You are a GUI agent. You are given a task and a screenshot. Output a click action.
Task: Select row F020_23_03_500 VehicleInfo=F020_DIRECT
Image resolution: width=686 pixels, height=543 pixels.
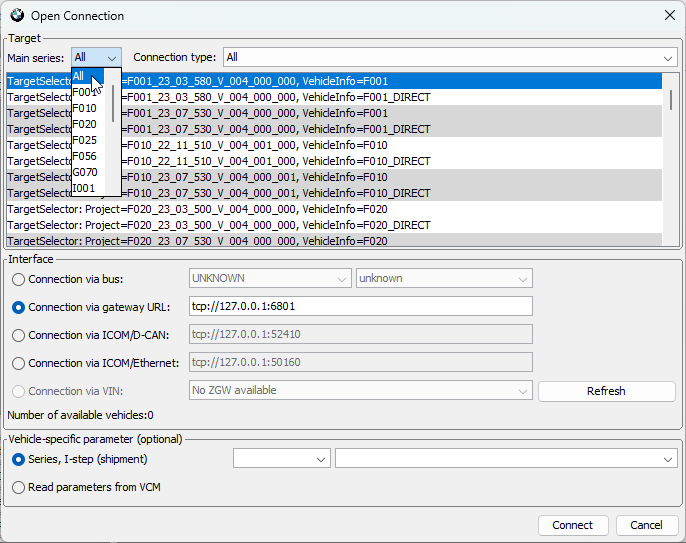[334, 225]
